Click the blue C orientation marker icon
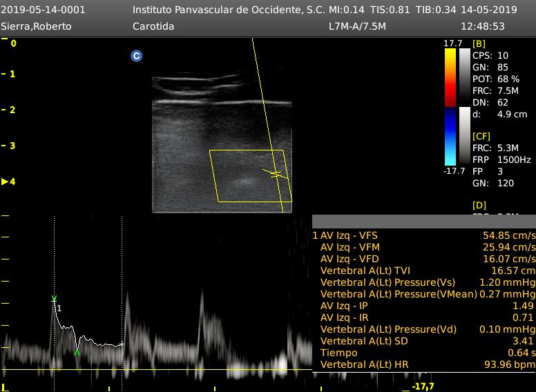 point(137,56)
